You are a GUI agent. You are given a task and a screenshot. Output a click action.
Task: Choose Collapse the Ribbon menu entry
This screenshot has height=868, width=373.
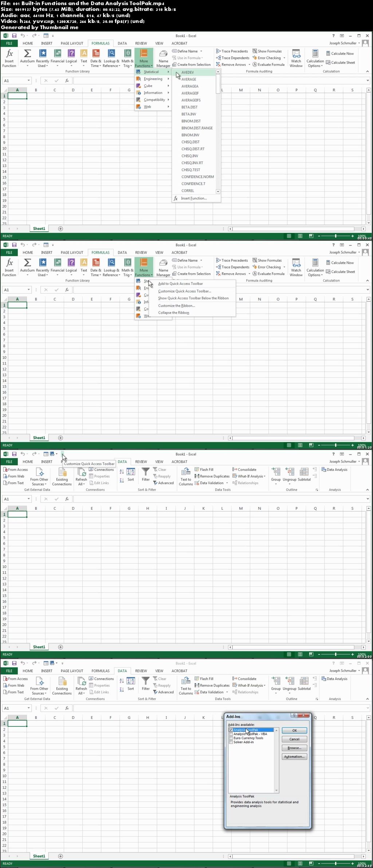(174, 313)
